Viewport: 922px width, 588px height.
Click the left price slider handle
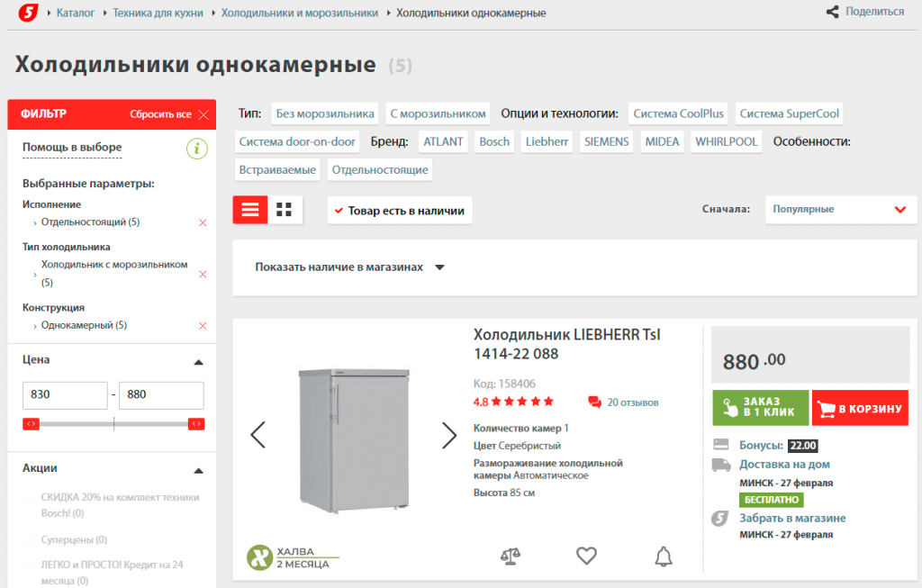point(32,424)
